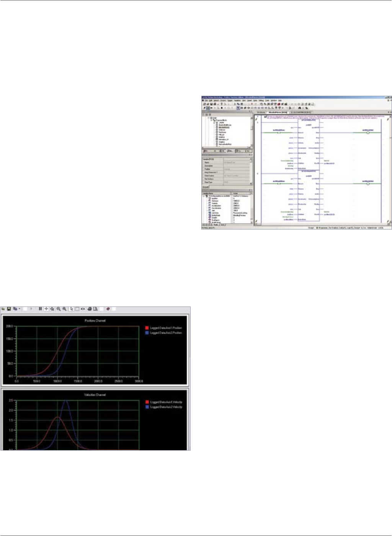This screenshot has height=536, width=392.
Task: Click the blue Axis2.Velocity legend swatch
Action: click(147, 407)
